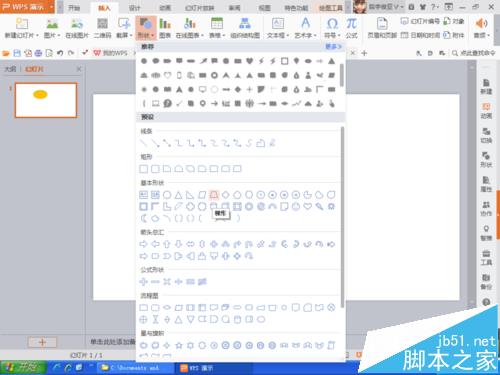Switch to the 视图 ribbon tab

coord(265,7)
